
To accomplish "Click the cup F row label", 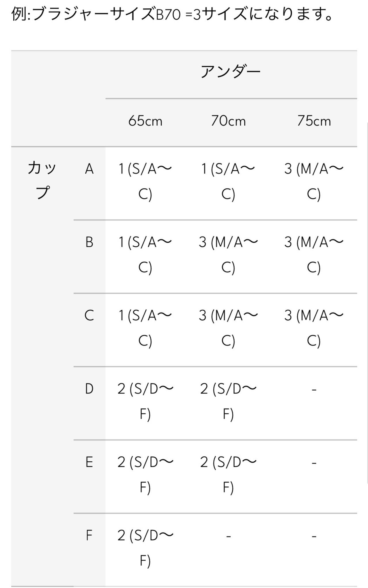I will pos(89,536).
